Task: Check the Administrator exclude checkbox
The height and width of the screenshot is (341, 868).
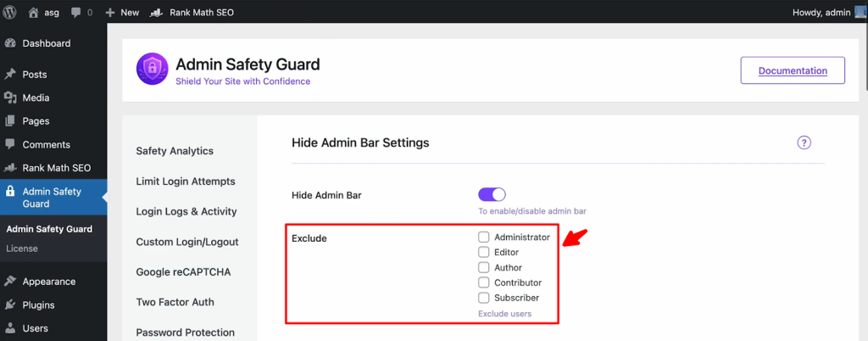Action: click(484, 238)
